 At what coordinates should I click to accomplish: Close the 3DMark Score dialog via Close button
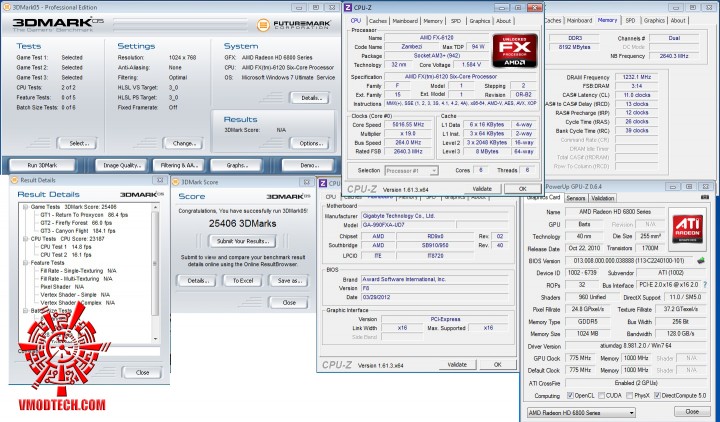coord(289,303)
